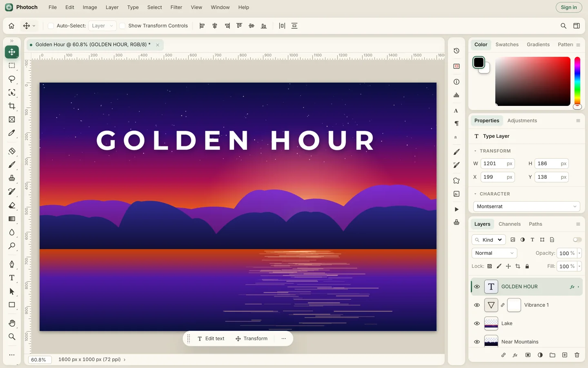Activate the Gradient tool

12,219
